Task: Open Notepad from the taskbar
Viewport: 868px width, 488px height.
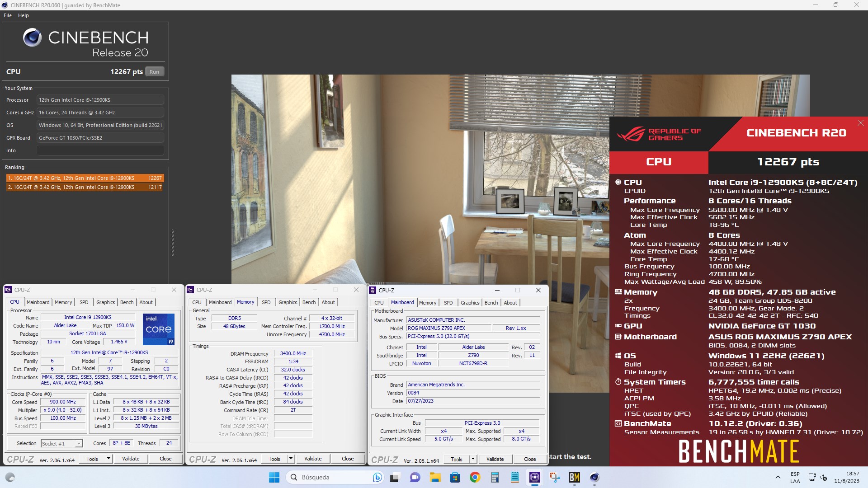Action: [x=514, y=477]
